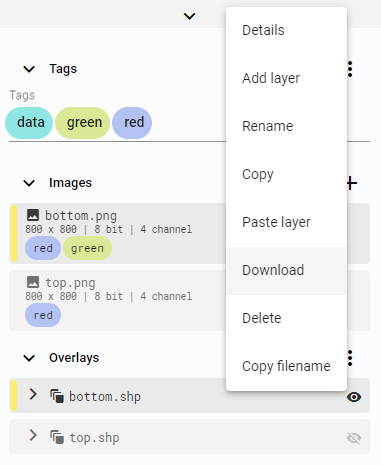Expand the bottom.shp overlay

coord(33,394)
